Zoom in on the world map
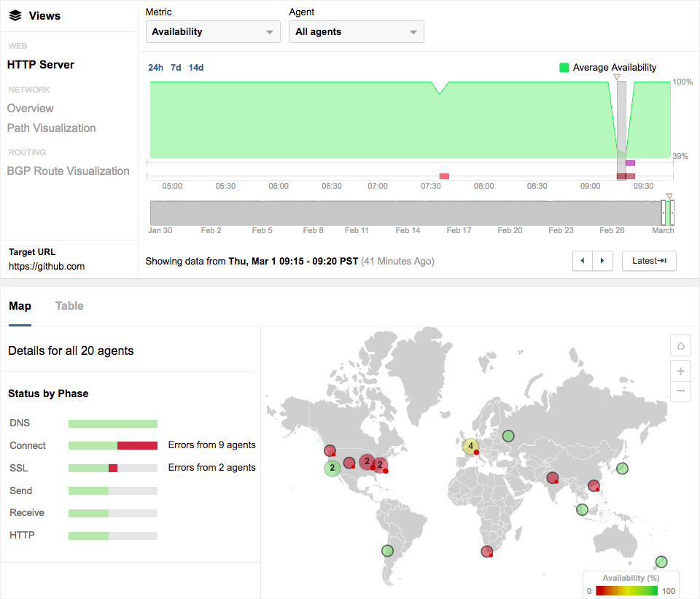The height and width of the screenshot is (599, 700). click(680, 371)
